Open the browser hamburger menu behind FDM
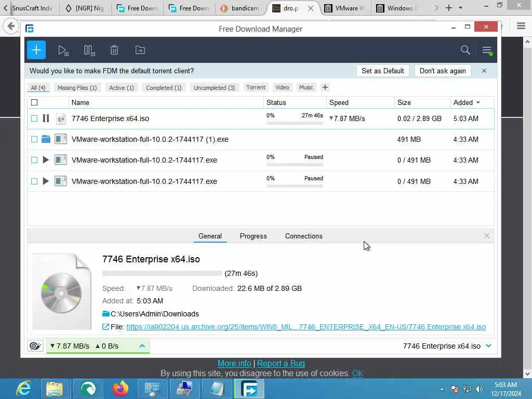Viewport: 532px width, 399px height. click(x=521, y=26)
